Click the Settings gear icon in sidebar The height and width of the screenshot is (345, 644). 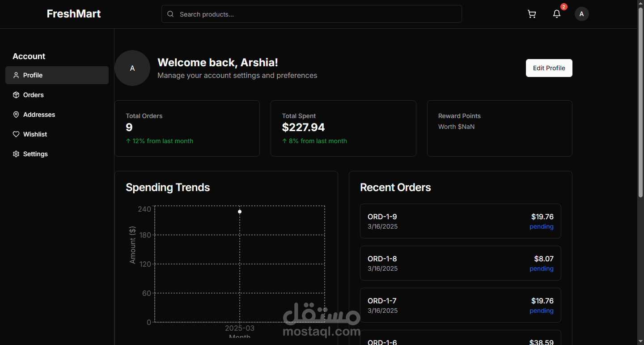(x=16, y=154)
